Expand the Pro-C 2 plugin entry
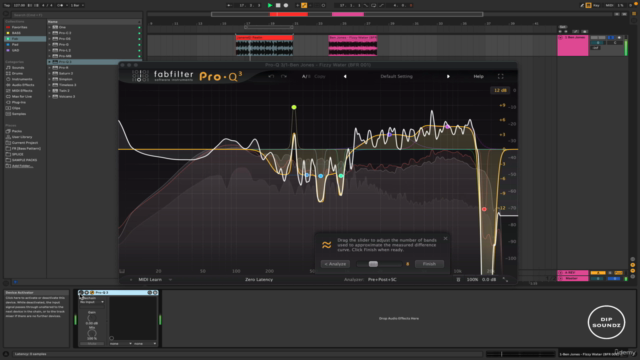 (49, 33)
